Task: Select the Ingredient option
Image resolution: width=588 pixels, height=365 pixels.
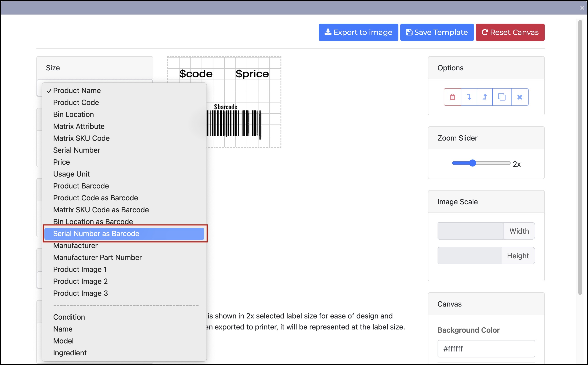Action: point(70,353)
